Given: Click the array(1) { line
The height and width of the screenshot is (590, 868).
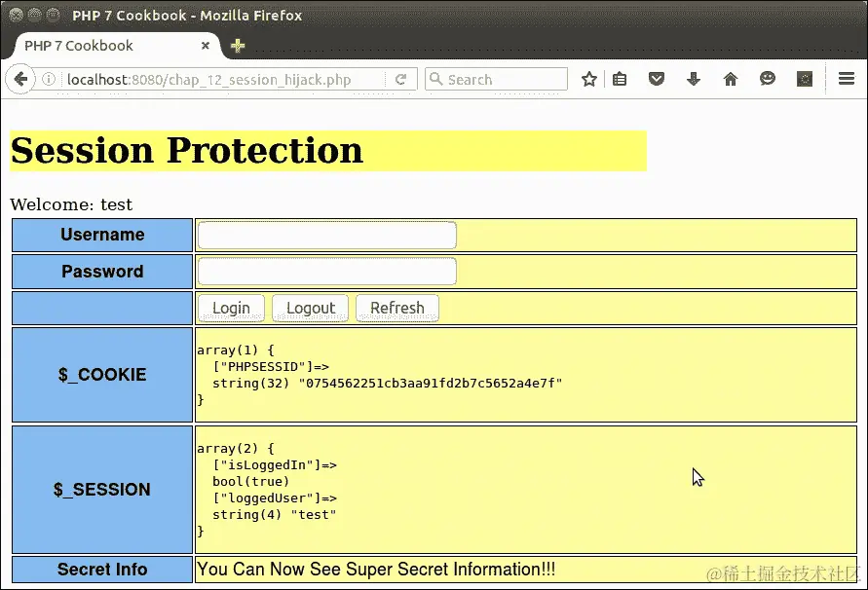Looking at the screenshot, I should click(236, 350).
